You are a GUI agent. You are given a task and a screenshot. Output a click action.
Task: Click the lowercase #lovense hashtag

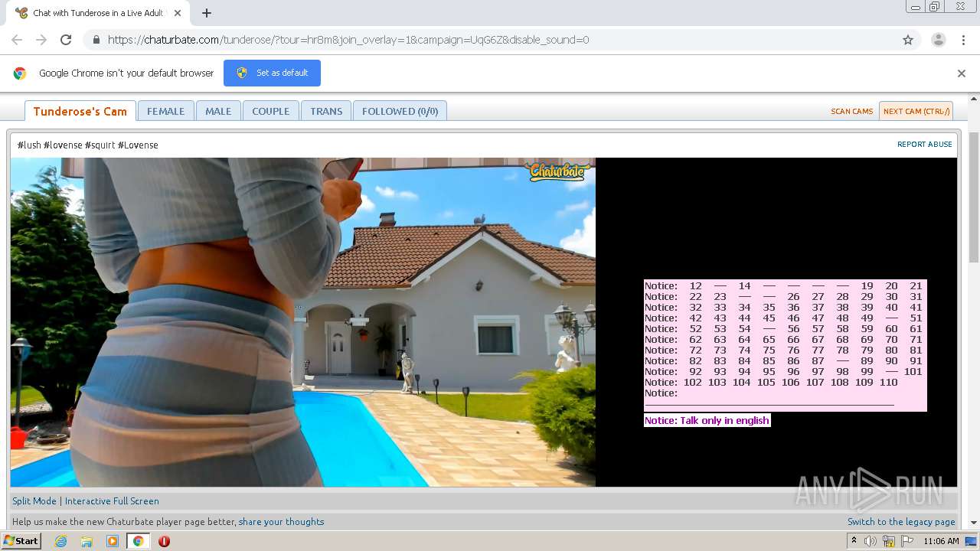63,145
